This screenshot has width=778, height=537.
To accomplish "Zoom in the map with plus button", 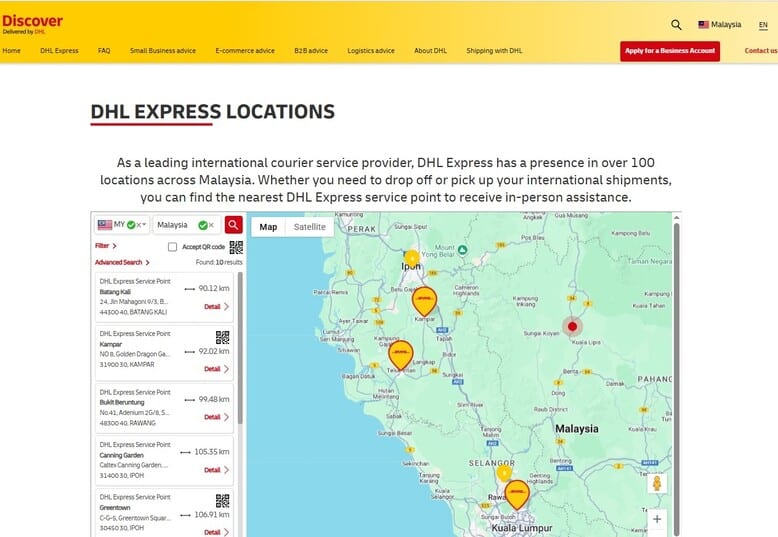I will (x=657, y=519).
